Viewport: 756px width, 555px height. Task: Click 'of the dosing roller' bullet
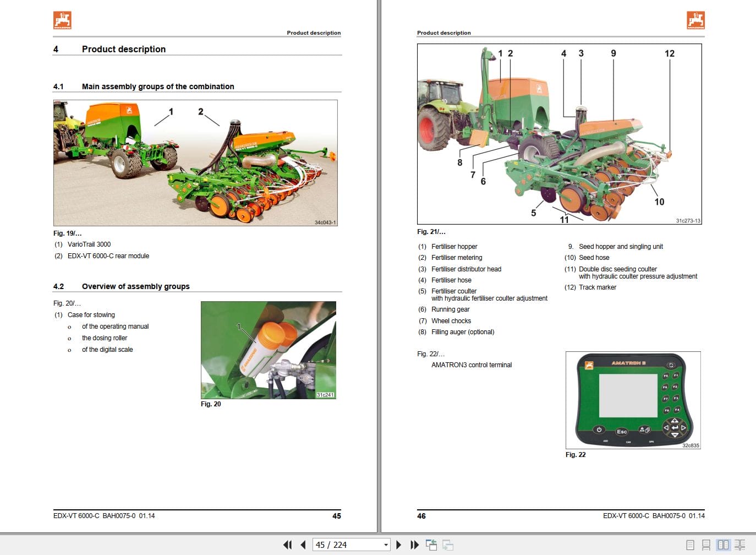[105, 338]
